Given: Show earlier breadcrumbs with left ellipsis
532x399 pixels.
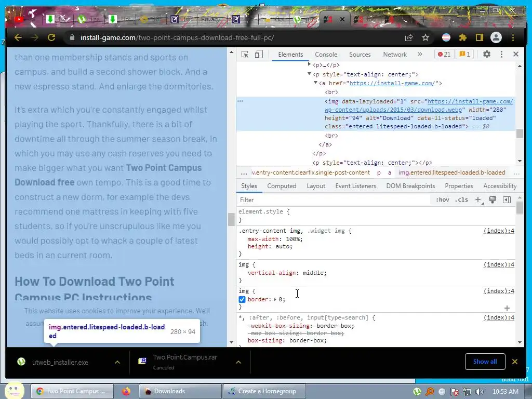Looking at the screenshot, I should pyautogui.click(x=244, y=173).
